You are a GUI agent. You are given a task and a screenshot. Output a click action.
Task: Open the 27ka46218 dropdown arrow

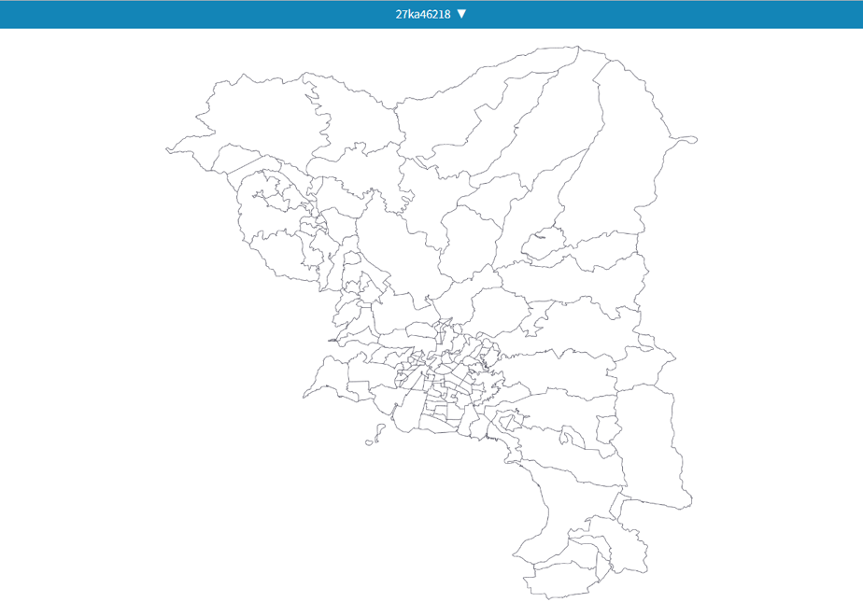coord(461,14)
